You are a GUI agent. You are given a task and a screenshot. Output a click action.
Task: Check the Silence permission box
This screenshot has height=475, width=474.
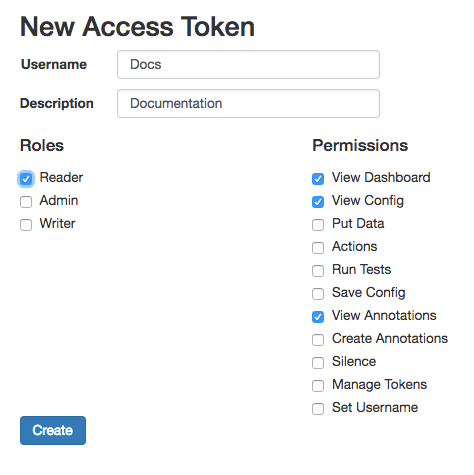click(318, 363)
